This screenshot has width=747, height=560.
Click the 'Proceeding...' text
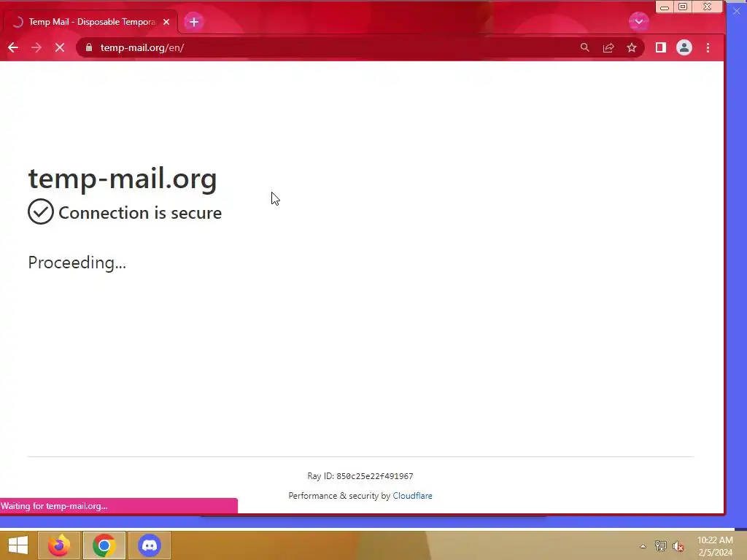tap(77, 262)
